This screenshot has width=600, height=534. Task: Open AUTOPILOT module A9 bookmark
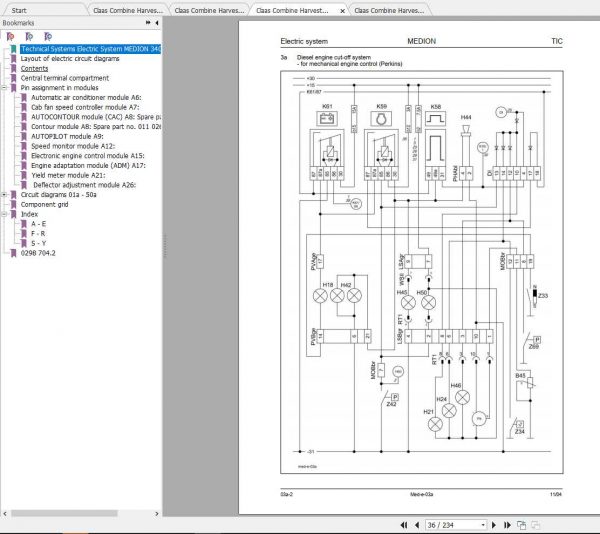(67, 136)
